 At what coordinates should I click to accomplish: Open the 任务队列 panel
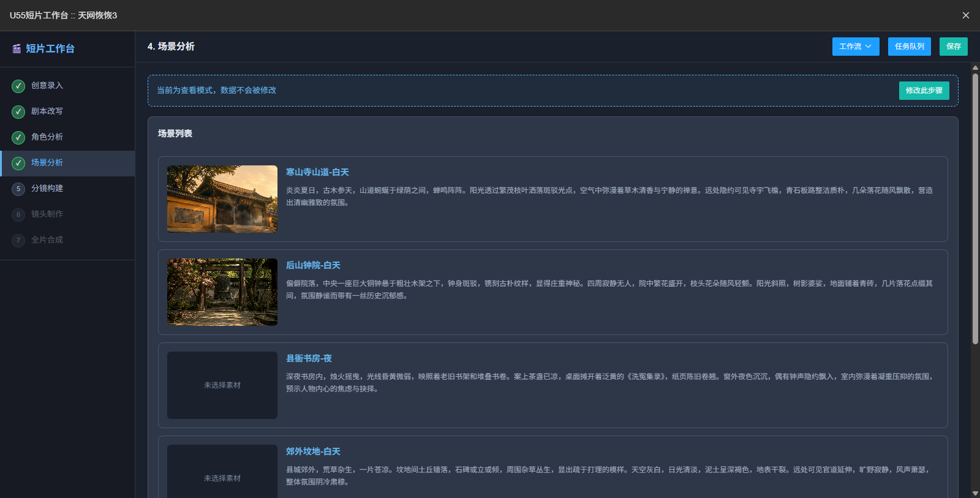click(910, 47)
